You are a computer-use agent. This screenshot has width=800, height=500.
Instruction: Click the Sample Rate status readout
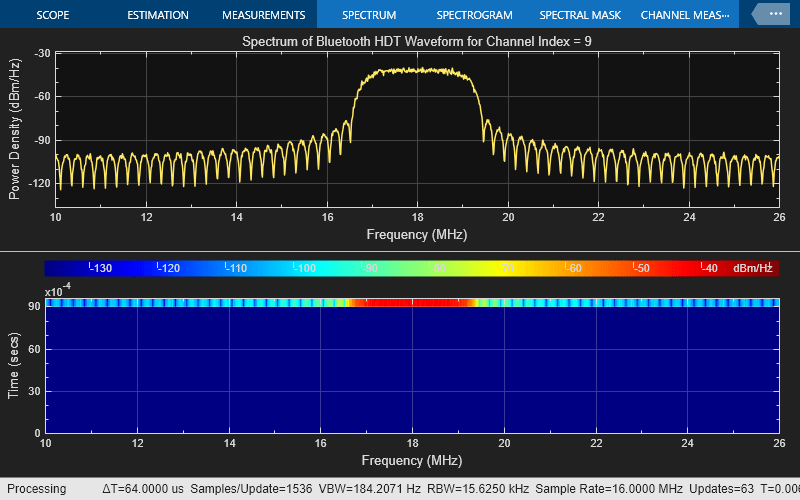click(x=614, y=489)
